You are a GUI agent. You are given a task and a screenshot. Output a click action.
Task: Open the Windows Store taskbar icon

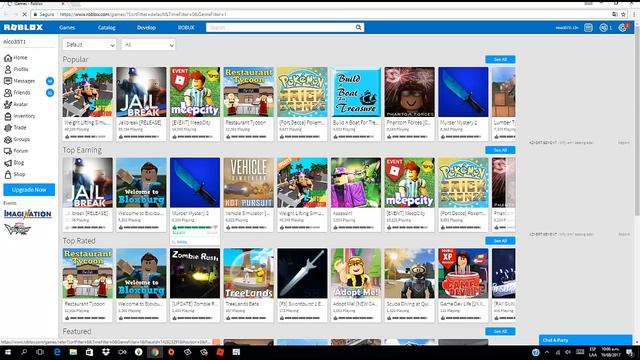coord(89,352)
